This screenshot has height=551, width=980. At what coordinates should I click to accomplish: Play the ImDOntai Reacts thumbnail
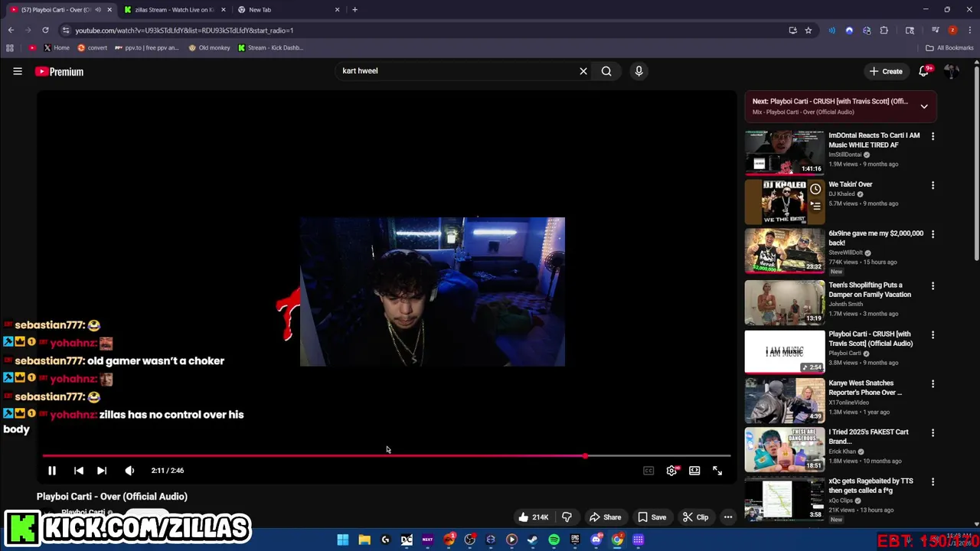click(785, 152)
